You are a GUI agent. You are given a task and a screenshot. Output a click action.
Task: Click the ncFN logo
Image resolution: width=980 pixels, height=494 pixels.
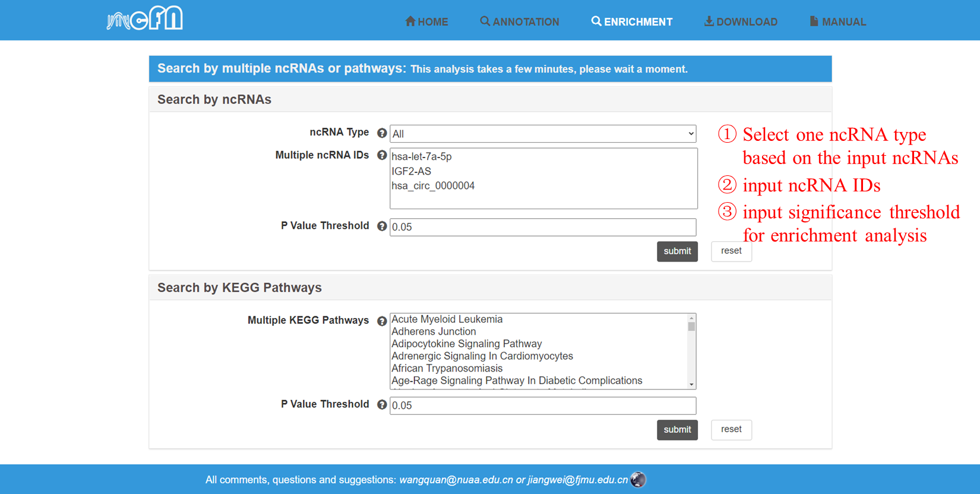click(145, 19)
